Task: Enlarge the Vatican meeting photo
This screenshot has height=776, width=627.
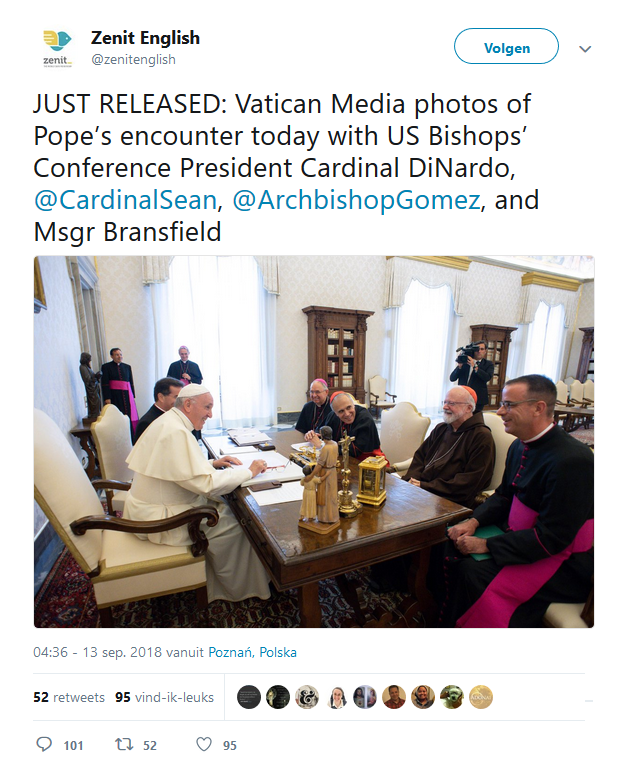Action: (314, 441)
